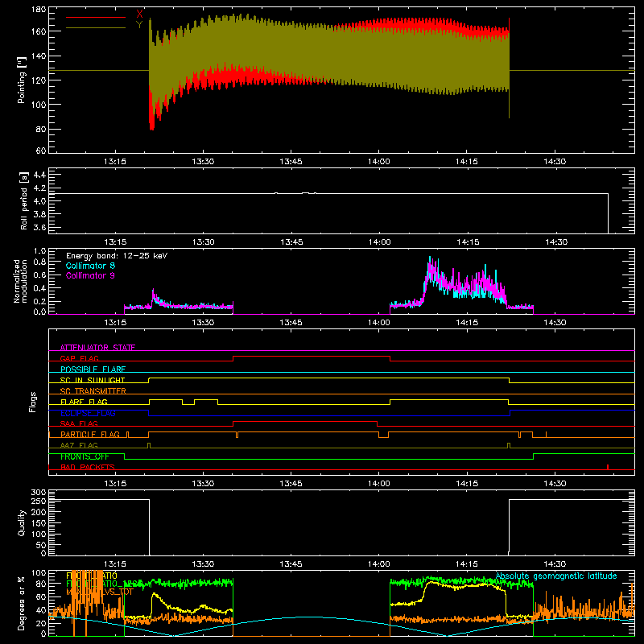Click the Normalized modulation axis label
This screenshot has height=644, width=644.
point(21,281)
